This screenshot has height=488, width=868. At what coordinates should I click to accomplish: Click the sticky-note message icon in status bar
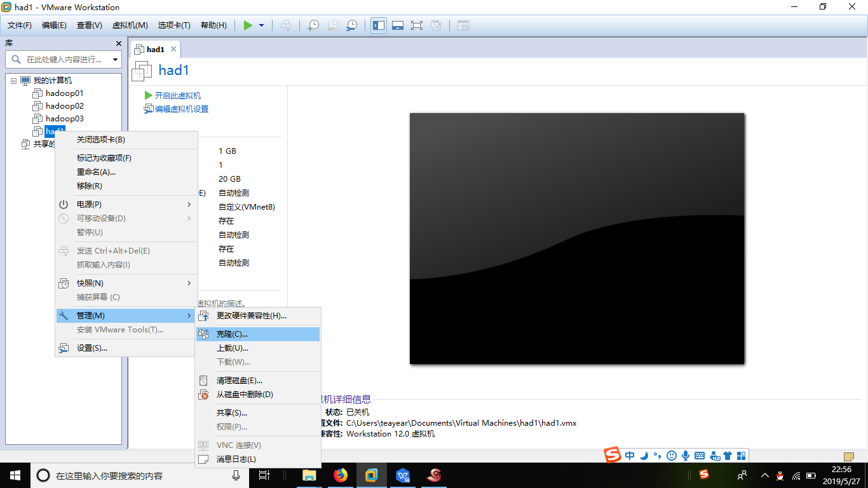[x=848, y=456]
